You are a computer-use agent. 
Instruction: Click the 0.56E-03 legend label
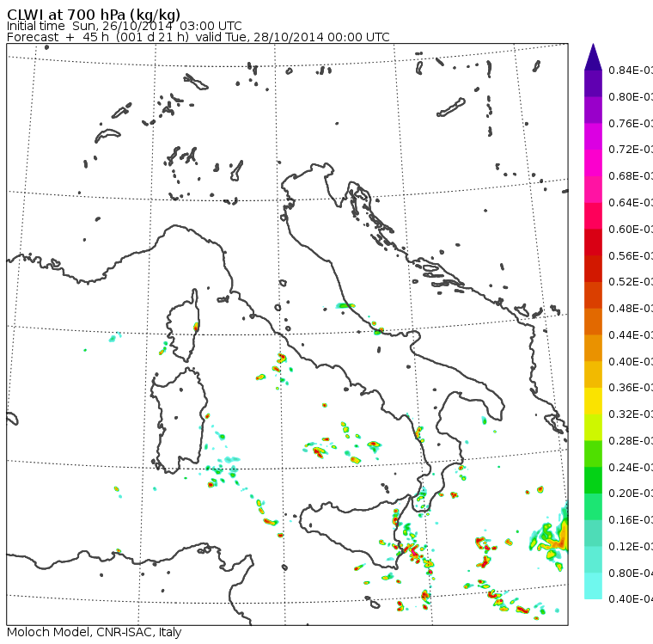click(x=631, y=255)
